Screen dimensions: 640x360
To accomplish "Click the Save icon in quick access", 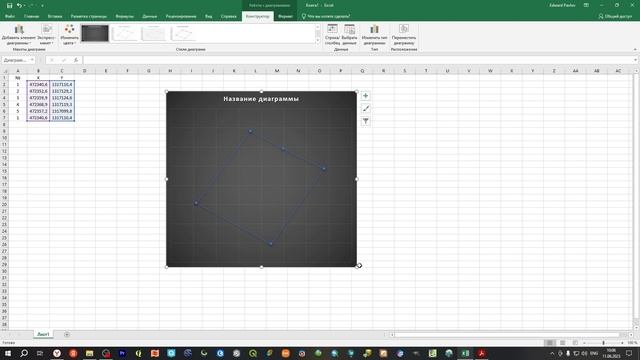I will [9, 5].
